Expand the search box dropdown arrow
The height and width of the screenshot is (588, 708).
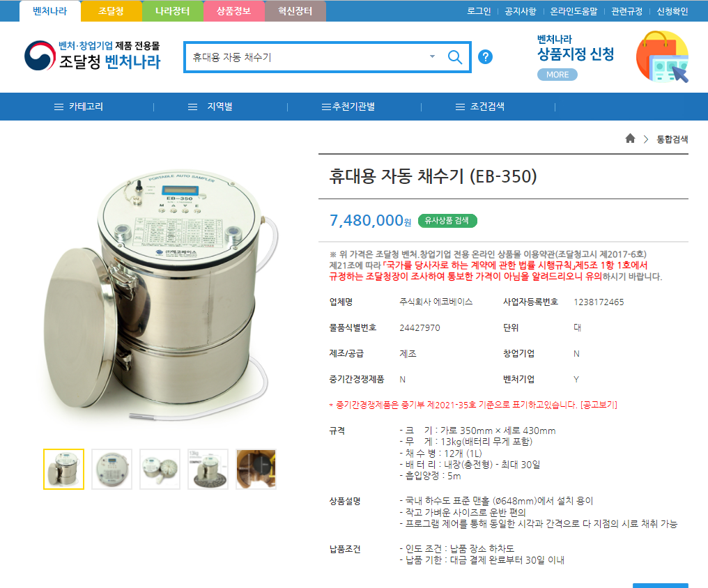click(432, 57)
